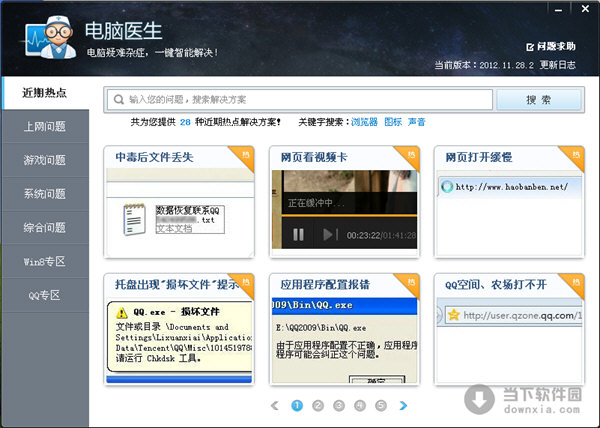This screenshot has width=600, height=428.
Task: Minimize the 电脑医生 window
Action: tap(559, 10)
